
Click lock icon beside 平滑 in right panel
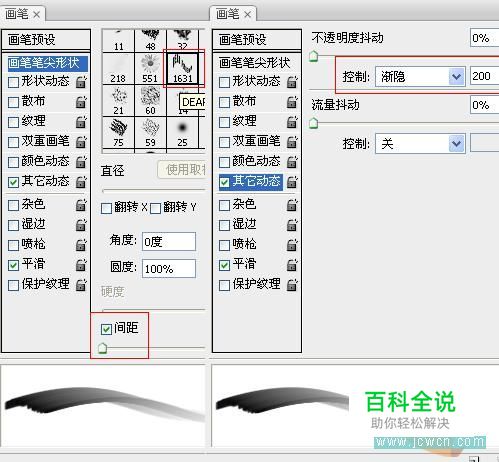point(292,265)
